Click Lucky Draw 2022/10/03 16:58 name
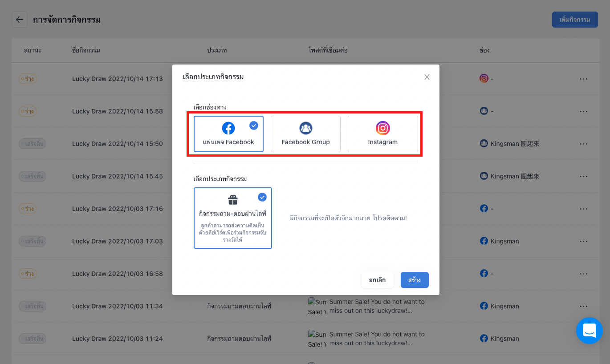The image size is (610, 364). click(118, 274)
